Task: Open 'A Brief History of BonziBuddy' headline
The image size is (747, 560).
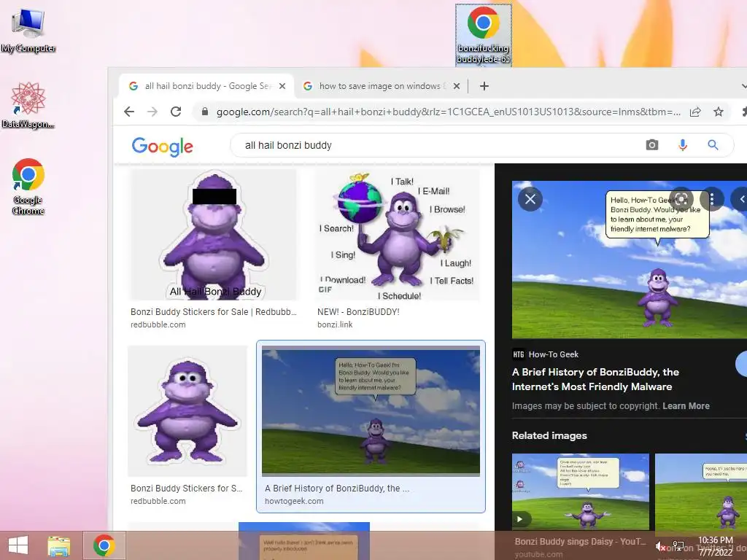Action: coord(595,379)
